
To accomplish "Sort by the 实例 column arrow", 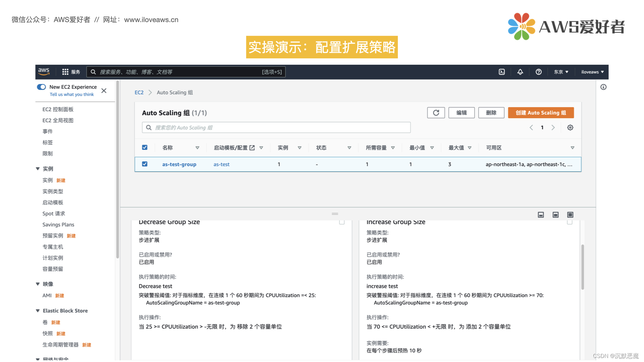I will [x=300, y=148].
